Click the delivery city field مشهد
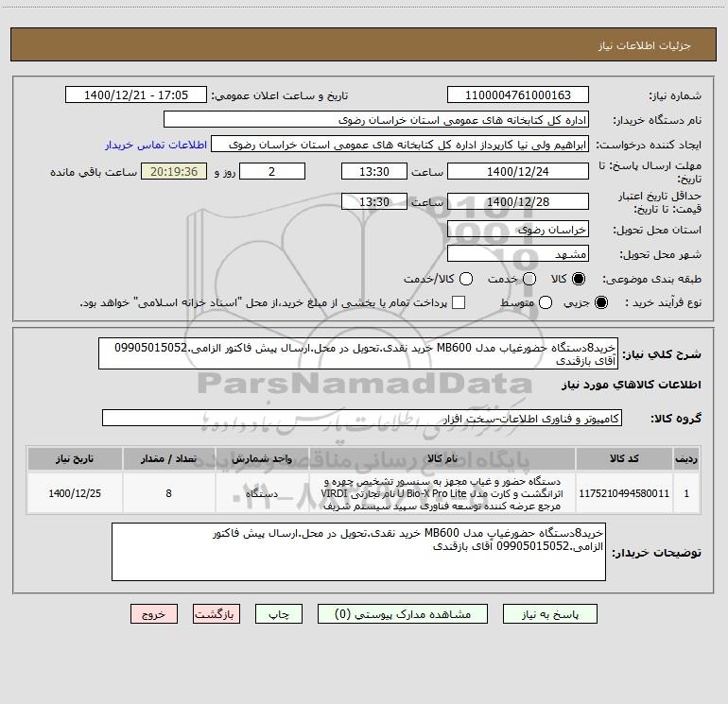Image resolution: width=728 pixels, height=704 pixels. 518,254
